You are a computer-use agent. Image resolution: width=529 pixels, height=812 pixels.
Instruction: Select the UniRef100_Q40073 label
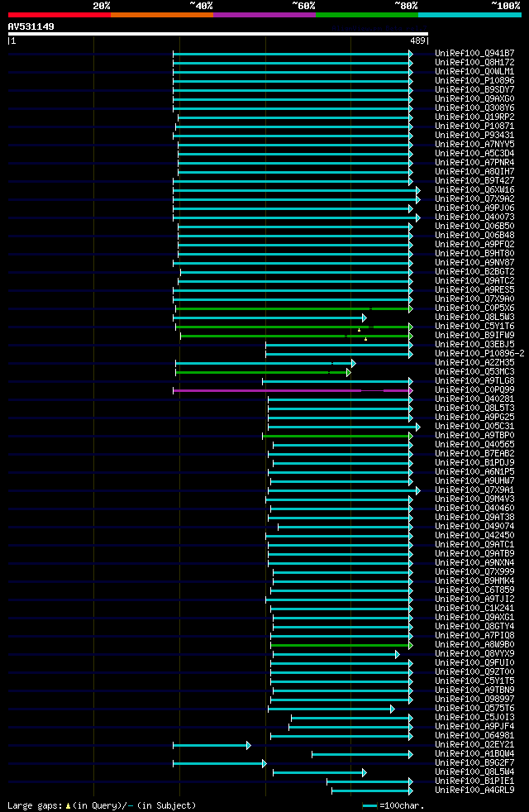(474, 217)
